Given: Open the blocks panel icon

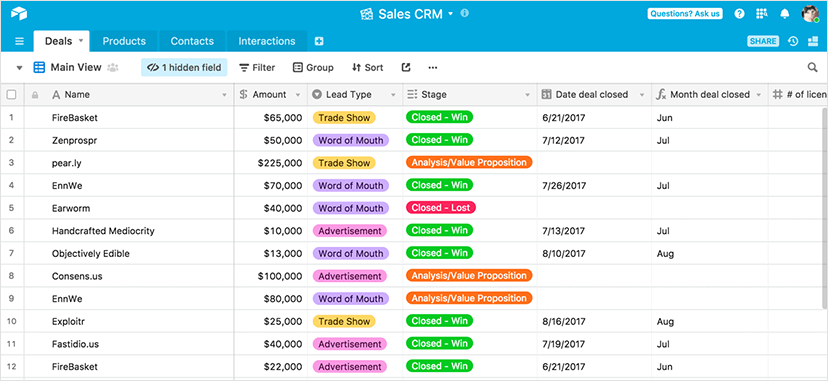Looking at the screenshot, I should tap(813, 41).
